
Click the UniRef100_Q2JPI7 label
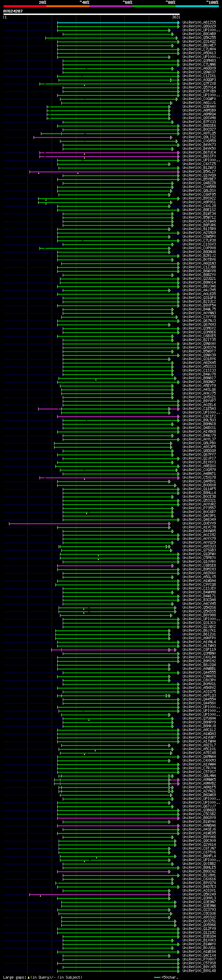click(199, 459)
